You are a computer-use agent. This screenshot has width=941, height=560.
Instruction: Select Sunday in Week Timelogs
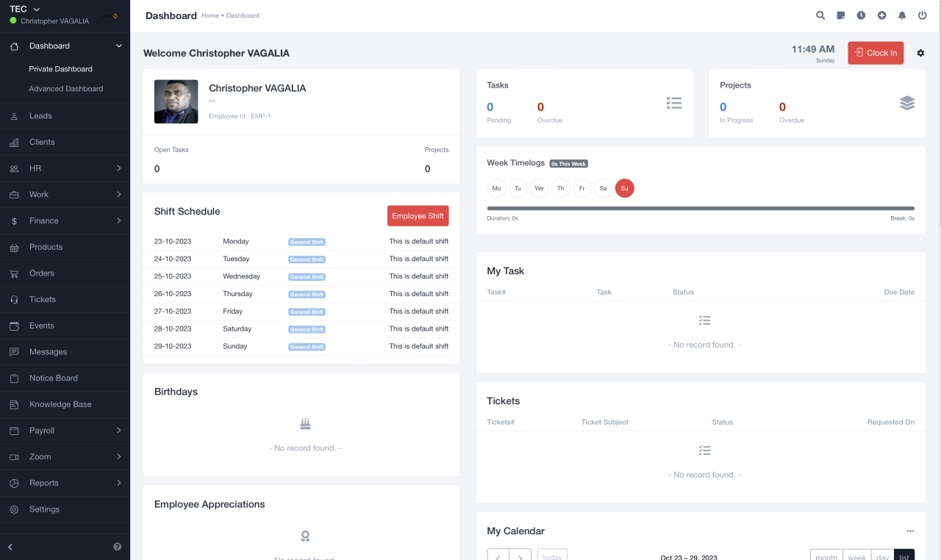[x=624, y=188]
